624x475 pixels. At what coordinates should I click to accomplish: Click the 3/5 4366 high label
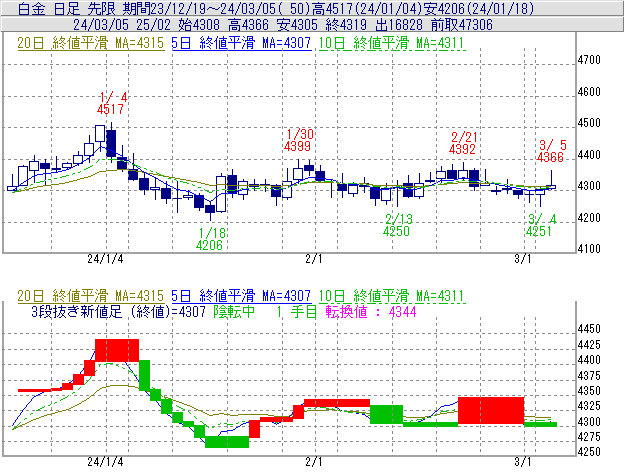551,151
